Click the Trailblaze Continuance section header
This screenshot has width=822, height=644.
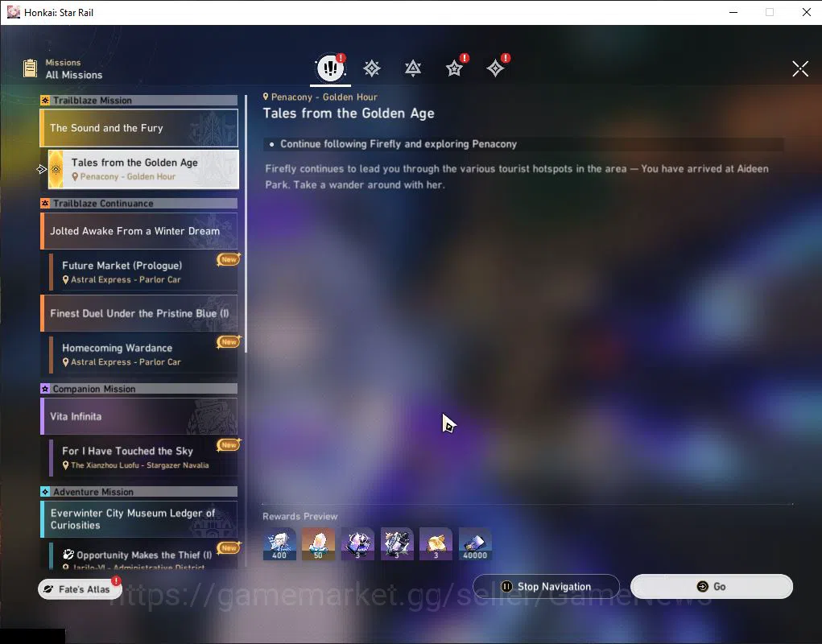[x=139, y=204]
